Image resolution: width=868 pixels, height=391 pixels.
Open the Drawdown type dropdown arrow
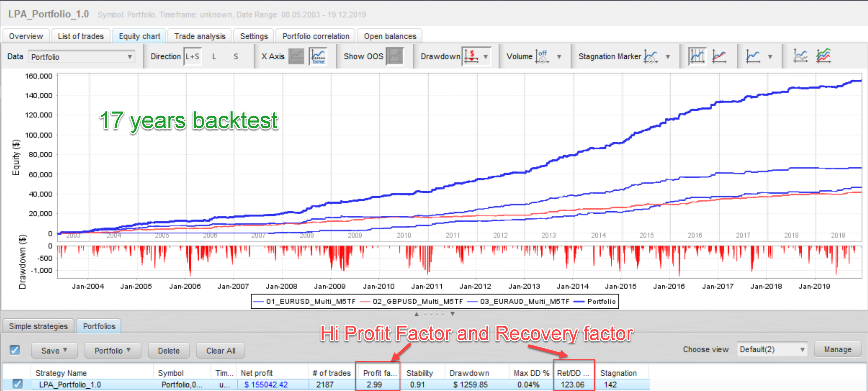coord(485,57)
